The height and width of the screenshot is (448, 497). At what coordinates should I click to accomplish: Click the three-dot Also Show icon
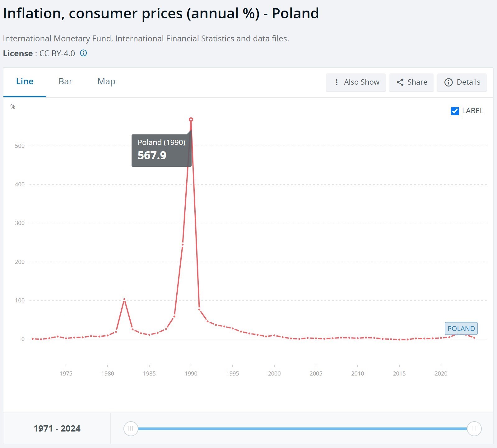pos(337,82)
